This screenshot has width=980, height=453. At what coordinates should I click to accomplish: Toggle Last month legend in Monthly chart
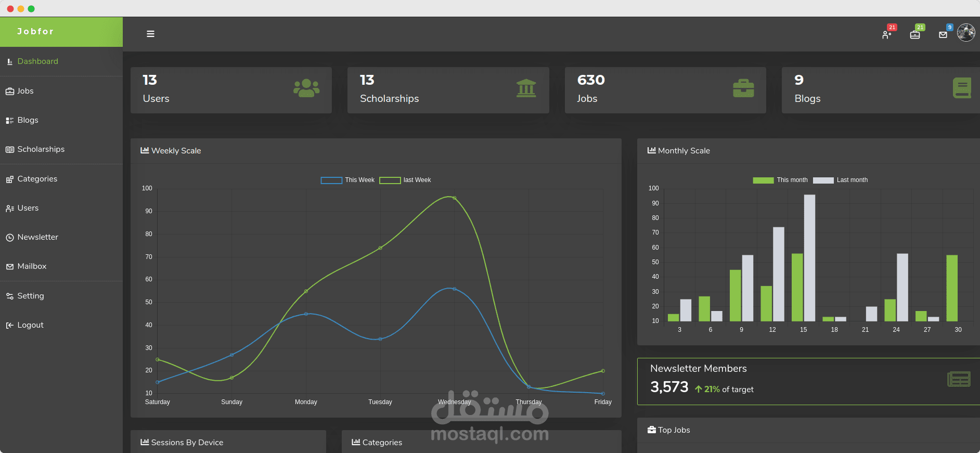pos(840,180)
